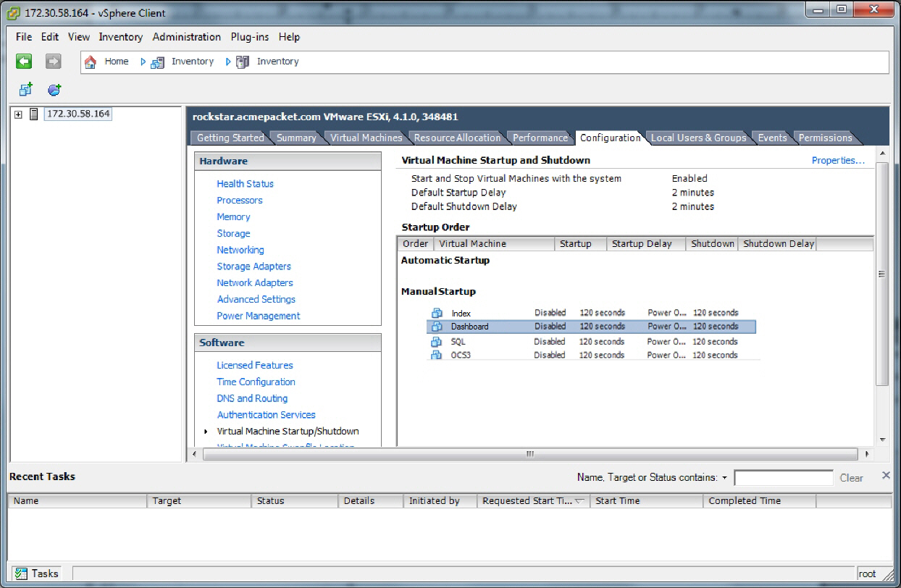Open DNS and Routing link
The image size is (901, 588).
click(x=252, y=399)
